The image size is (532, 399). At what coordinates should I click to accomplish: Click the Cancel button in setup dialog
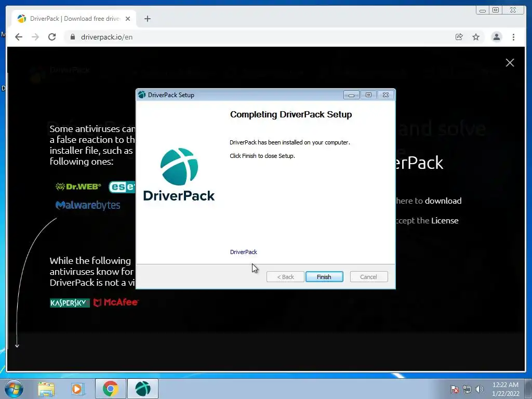(369, 277)
